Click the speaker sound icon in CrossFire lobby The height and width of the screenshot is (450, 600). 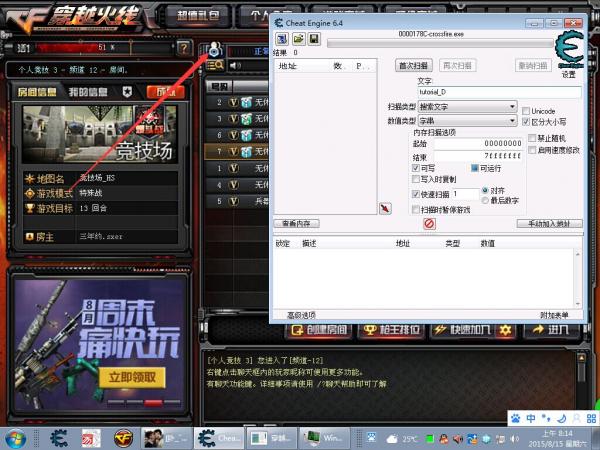(x=235, y=65)
